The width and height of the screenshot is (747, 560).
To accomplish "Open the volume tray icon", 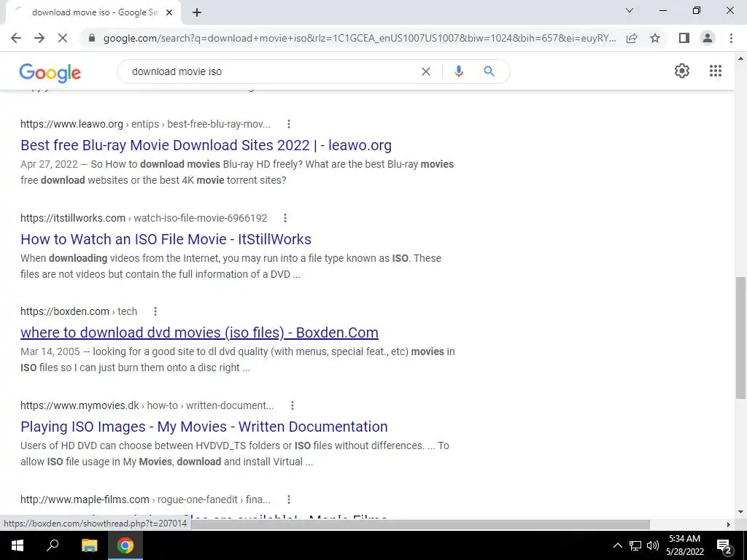I will click(653, 545).
